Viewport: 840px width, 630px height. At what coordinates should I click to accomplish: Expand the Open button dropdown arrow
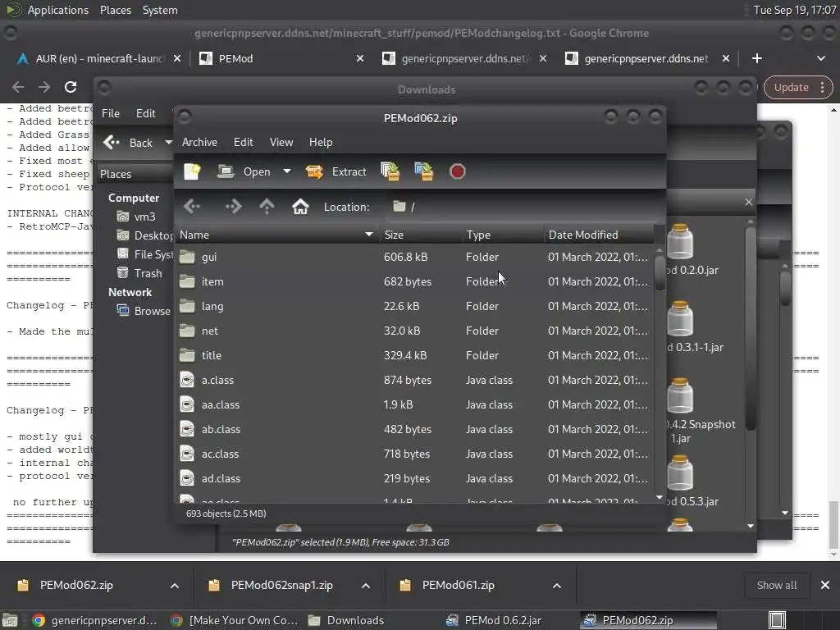pos(287,171)
